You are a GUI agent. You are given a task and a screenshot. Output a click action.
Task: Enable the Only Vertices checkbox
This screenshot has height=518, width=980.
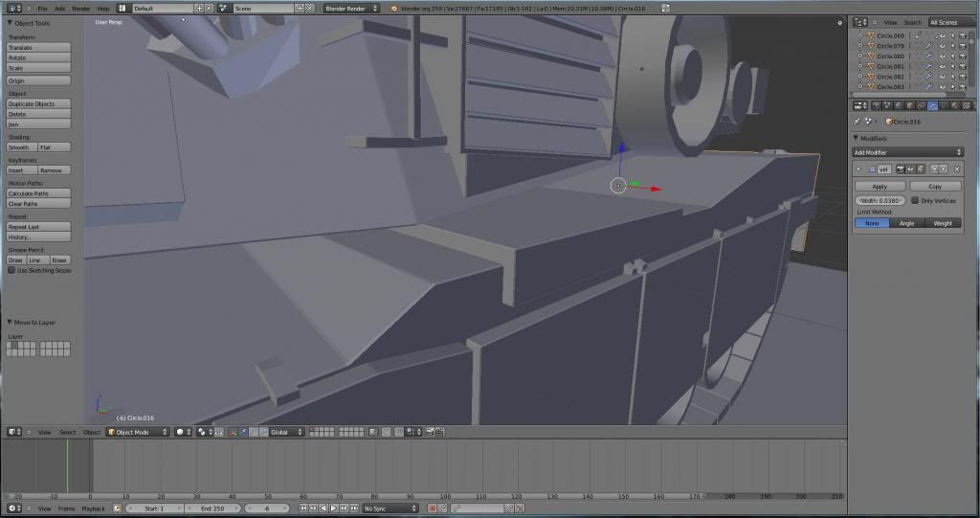click(915, 200)
